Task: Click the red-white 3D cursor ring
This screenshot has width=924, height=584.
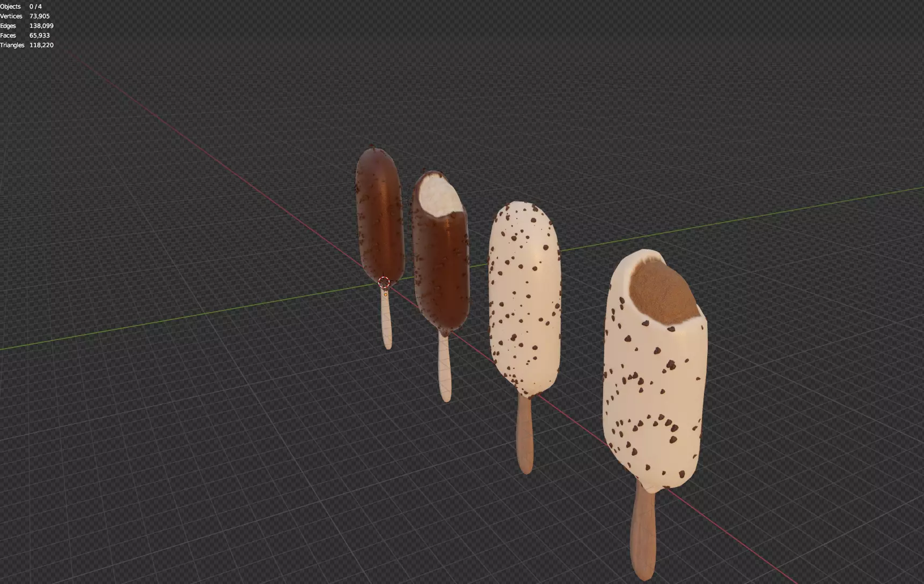Action: pyautogui.click(x=384, y=283)
